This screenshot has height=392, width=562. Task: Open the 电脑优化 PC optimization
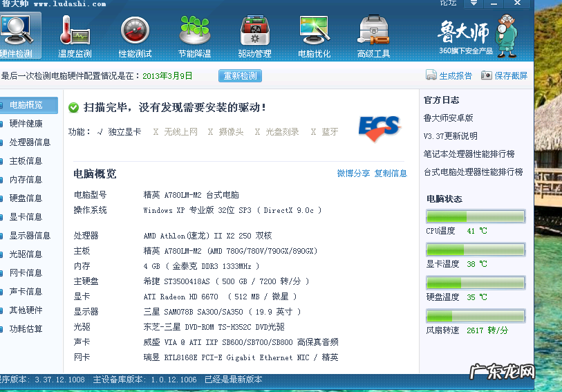[x=315, y=37]
